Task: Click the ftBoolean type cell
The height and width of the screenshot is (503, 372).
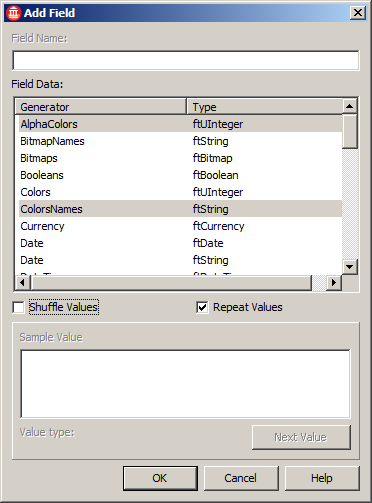Action: 215,175
